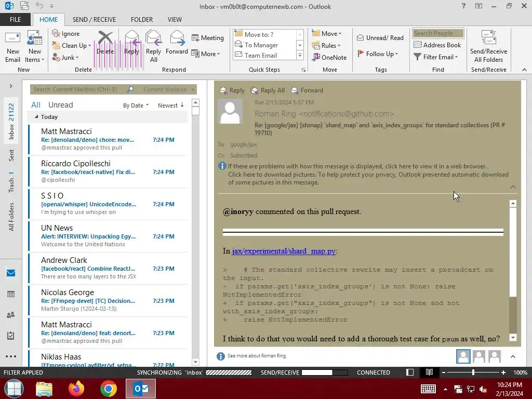The height and width of the screenshot is (399, 532).
Task: Open jax/experimental/shard_map.py link
Action: pyautogui.click(x=284, y=251)
